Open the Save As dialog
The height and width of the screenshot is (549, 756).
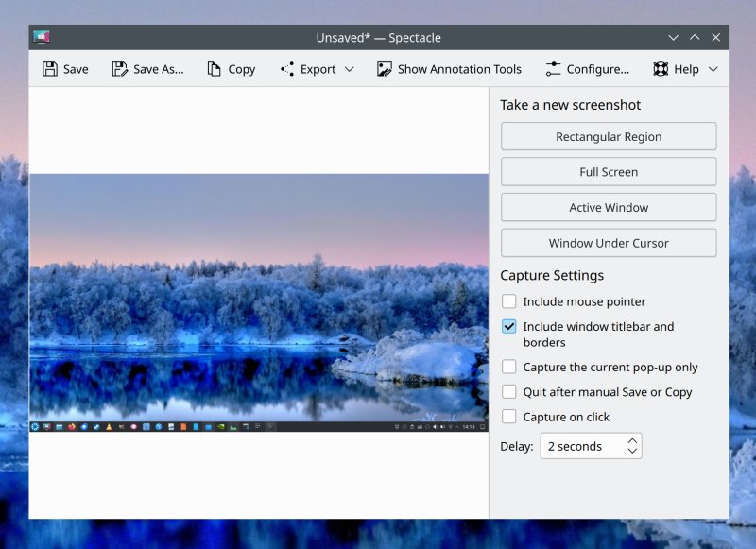pos(147,69)
